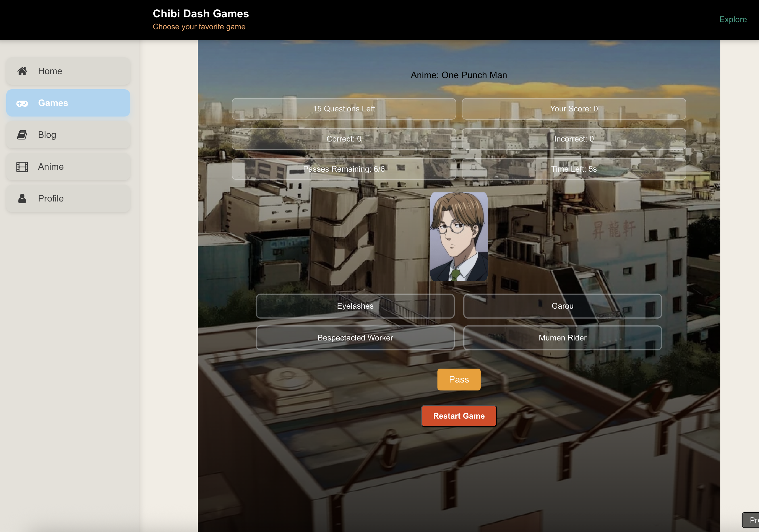Click the Profile person icon
This screenshot has height=532, width=759.
coord(22,198)
